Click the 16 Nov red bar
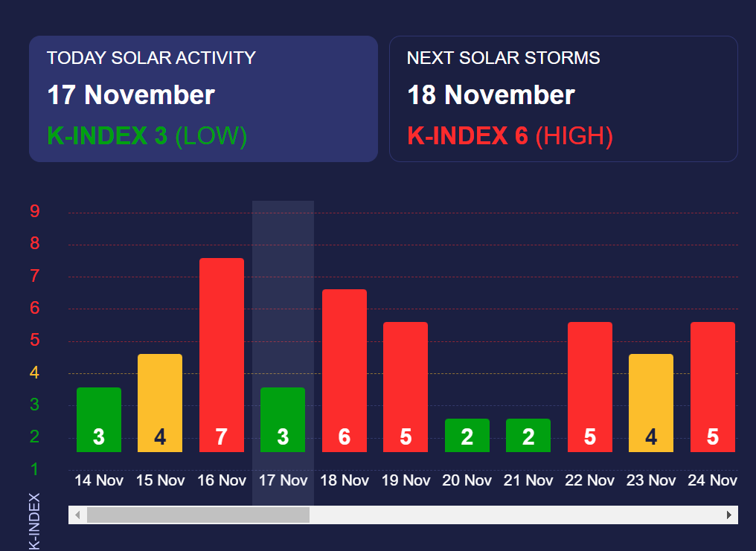Image resolution: width=756 pixels, height=551 pixels. pyautogui.click(x=222, y=355)
